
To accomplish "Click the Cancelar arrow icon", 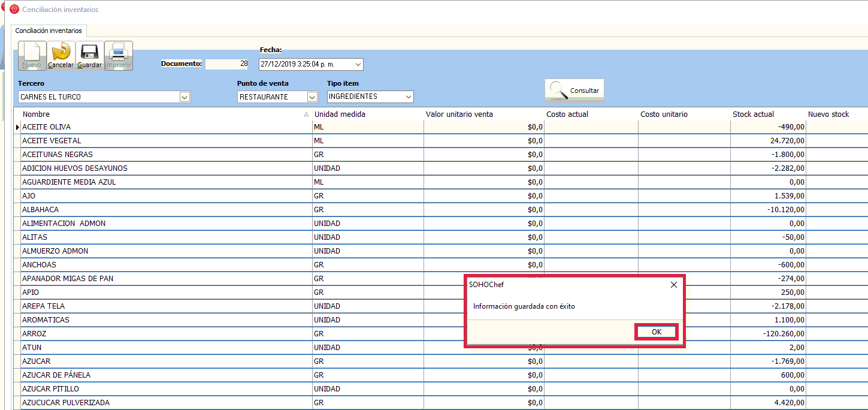I will pyautogui.click(x=61, y=55).
